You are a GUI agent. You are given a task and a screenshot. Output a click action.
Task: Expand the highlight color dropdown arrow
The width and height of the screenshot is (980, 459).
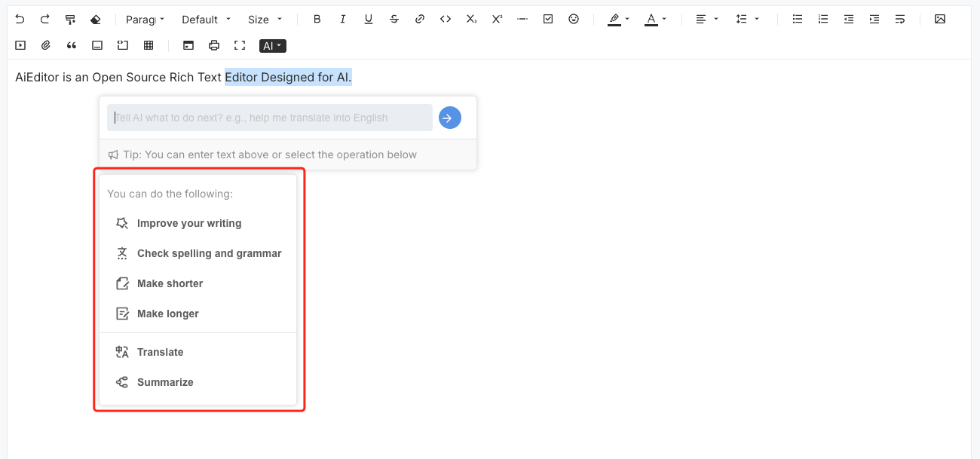628,19
